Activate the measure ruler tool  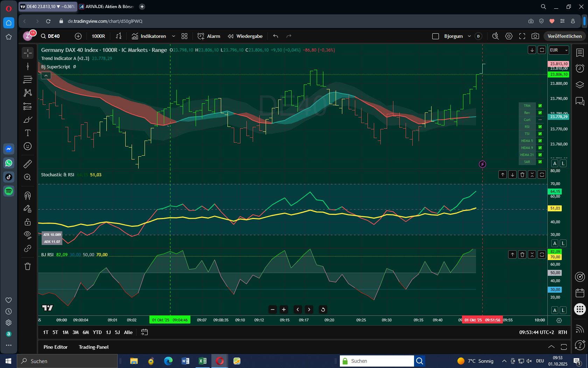click(x=27, y=164)
